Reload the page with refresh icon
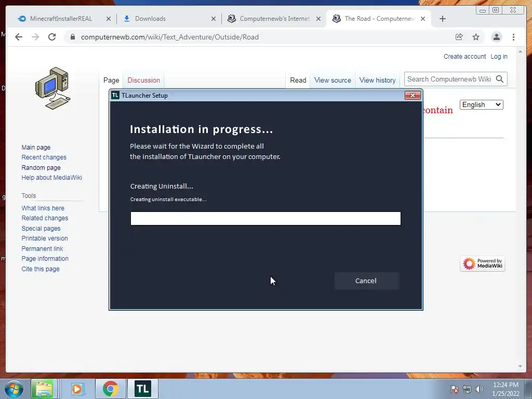The width and height of the screenshot is (532, 399). (52, 37)
